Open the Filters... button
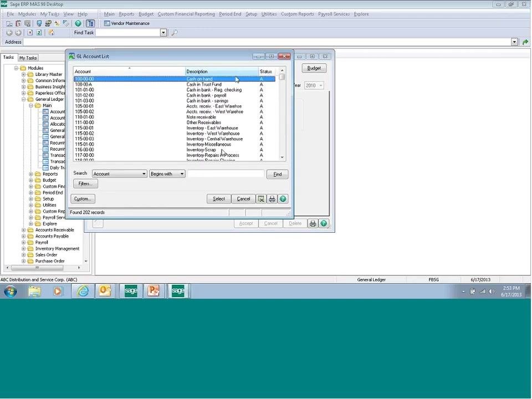Image resolution: width=532 pixels, height=399 pixels. pyautogui.click(x=85, y=184)
